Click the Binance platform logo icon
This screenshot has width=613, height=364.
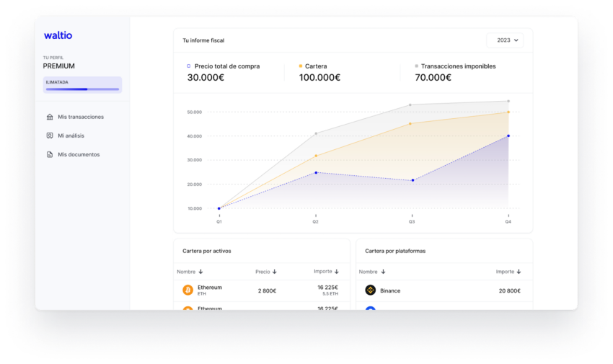(x=370, y=290)
